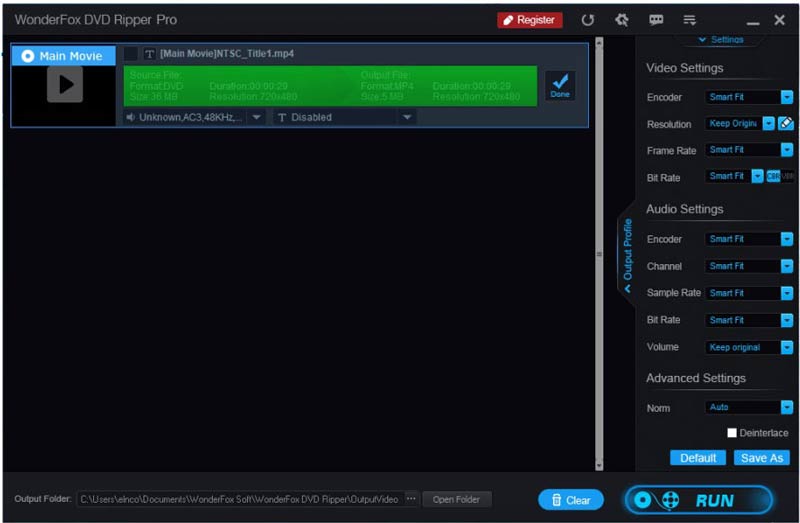
Task: Select the Main Movie radio label
Action: click(x=63, y=56)
